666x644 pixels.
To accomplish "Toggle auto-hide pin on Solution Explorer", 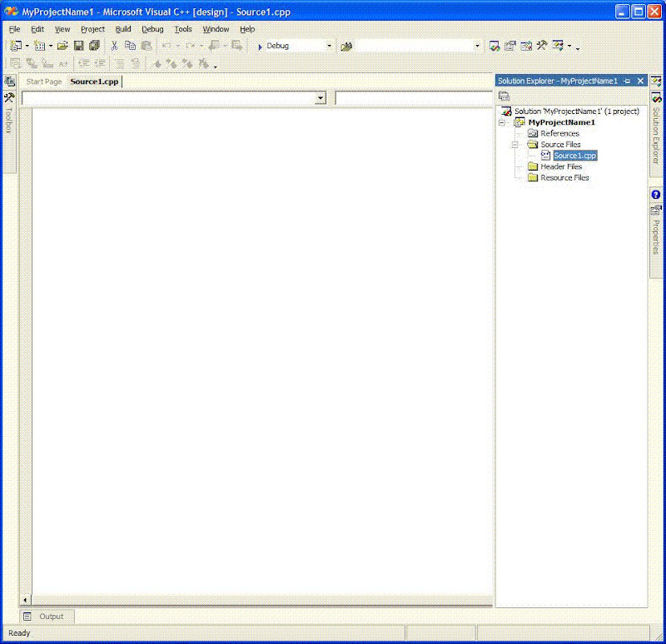I will pos(628,81).
